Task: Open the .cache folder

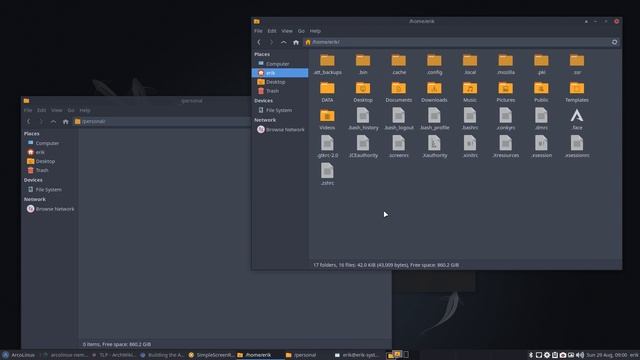Action: coord(399,64)
